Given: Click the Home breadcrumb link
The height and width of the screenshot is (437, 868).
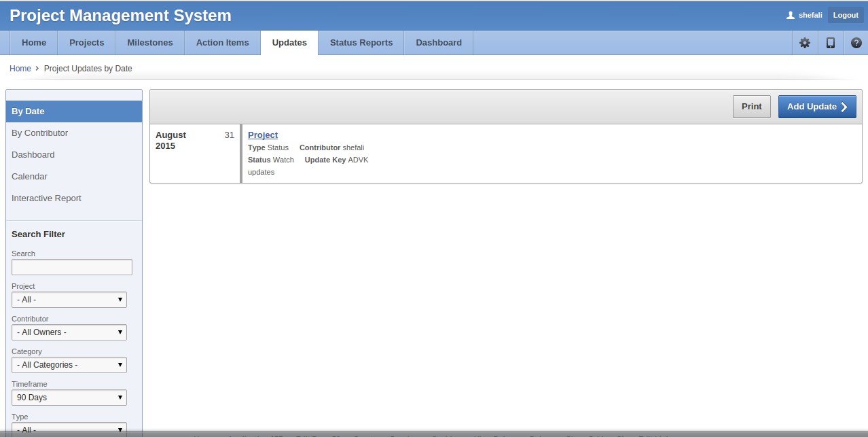Looking at the screenshot, I should pos(20,69).
